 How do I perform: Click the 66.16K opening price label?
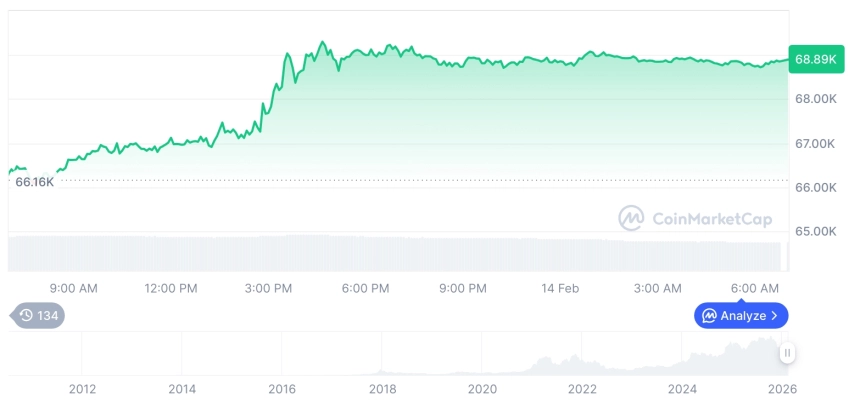point(34,182)
